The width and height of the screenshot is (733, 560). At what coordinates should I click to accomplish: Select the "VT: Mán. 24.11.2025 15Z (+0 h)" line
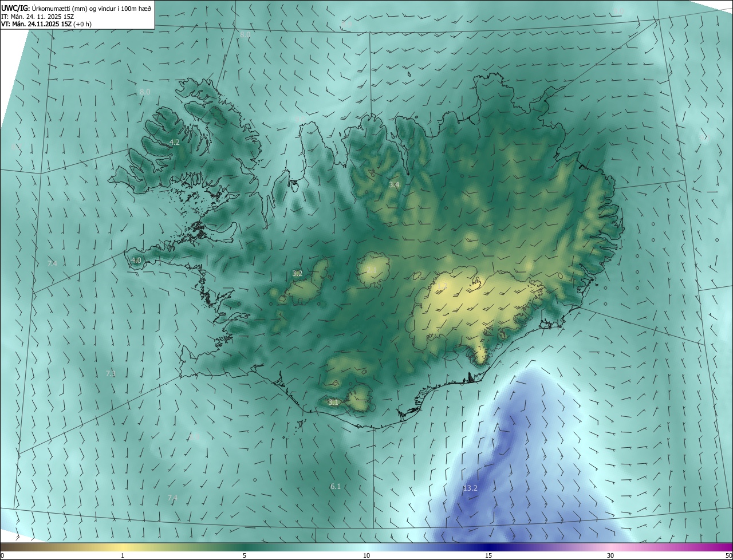point(46,24)
